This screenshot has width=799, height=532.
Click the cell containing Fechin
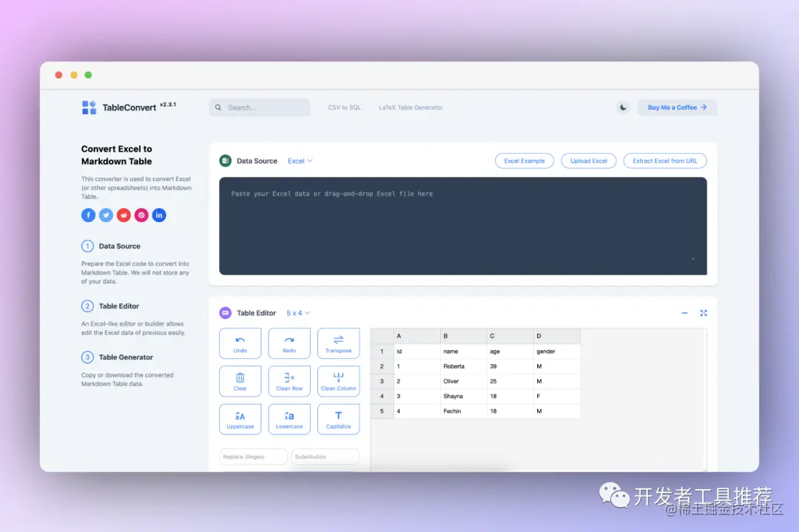(464, 411)
